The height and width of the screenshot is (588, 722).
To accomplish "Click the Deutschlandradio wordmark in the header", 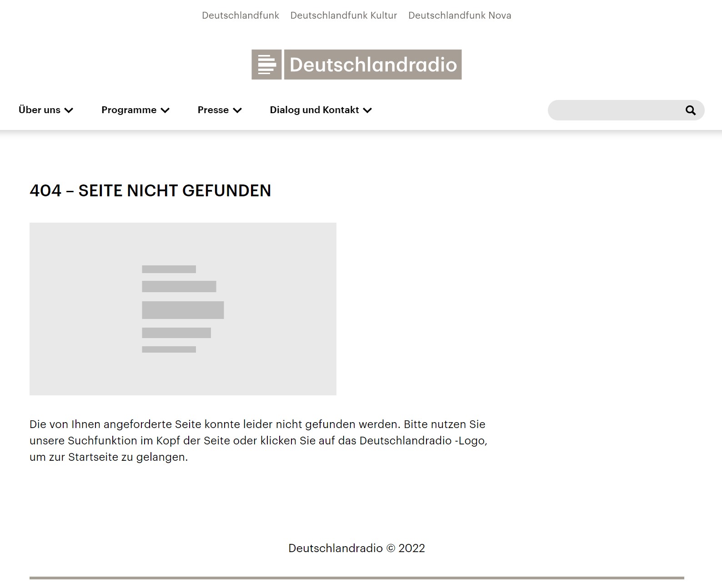I will 373,65.
